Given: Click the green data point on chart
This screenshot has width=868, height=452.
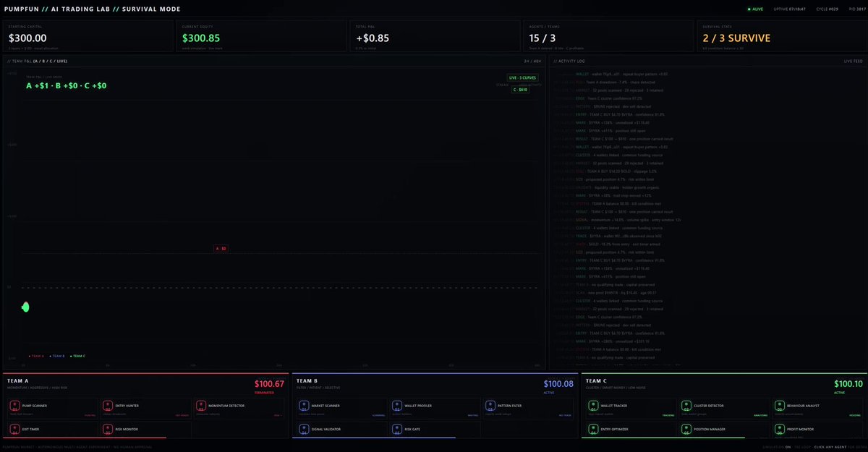Looking at the screenshot, I should [25, 307].
